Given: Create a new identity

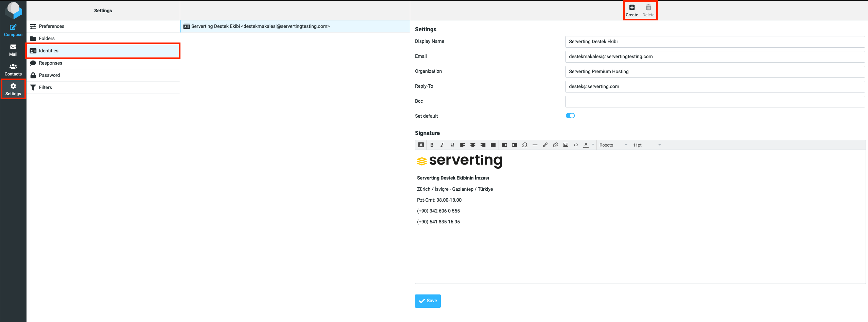Looking at the screenshot, I should click(632, 11).
